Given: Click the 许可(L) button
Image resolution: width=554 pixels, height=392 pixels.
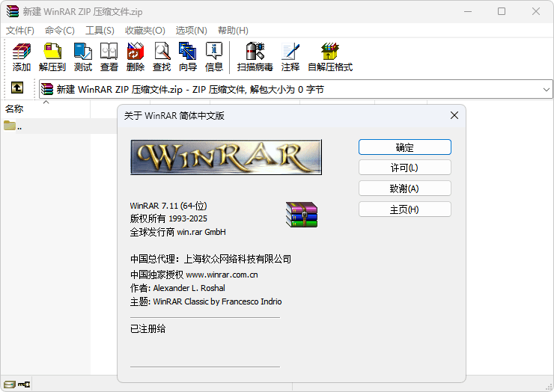Looking at the screenshot, I should pos(405,168).
